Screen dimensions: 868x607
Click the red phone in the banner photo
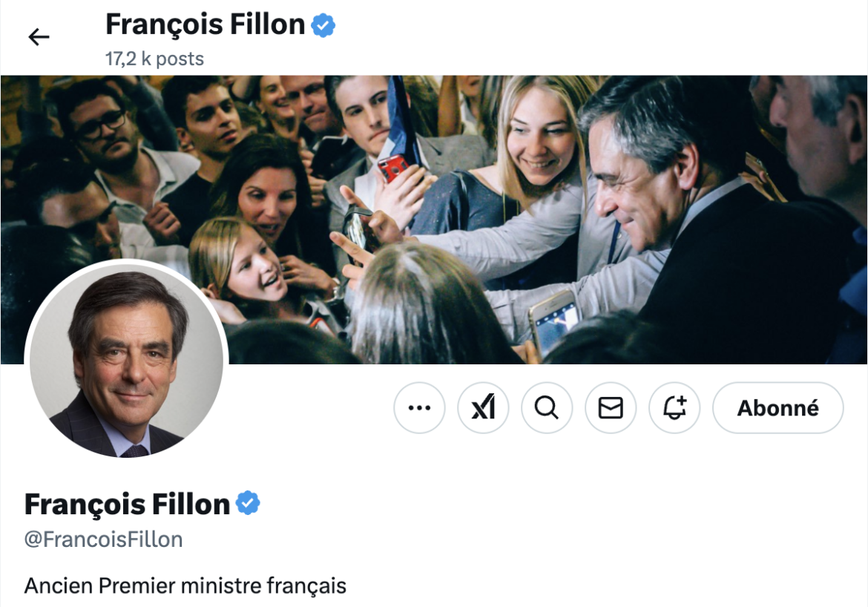[x=392, y=168]
